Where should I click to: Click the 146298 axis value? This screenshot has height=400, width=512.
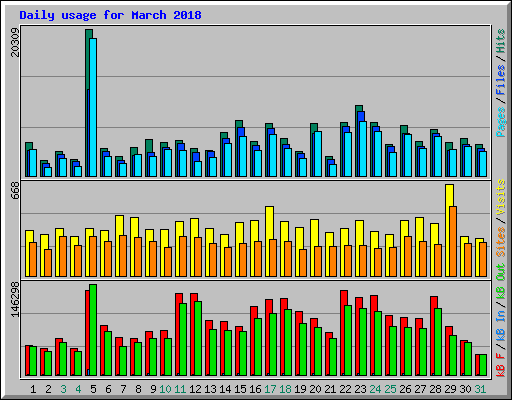15,300
